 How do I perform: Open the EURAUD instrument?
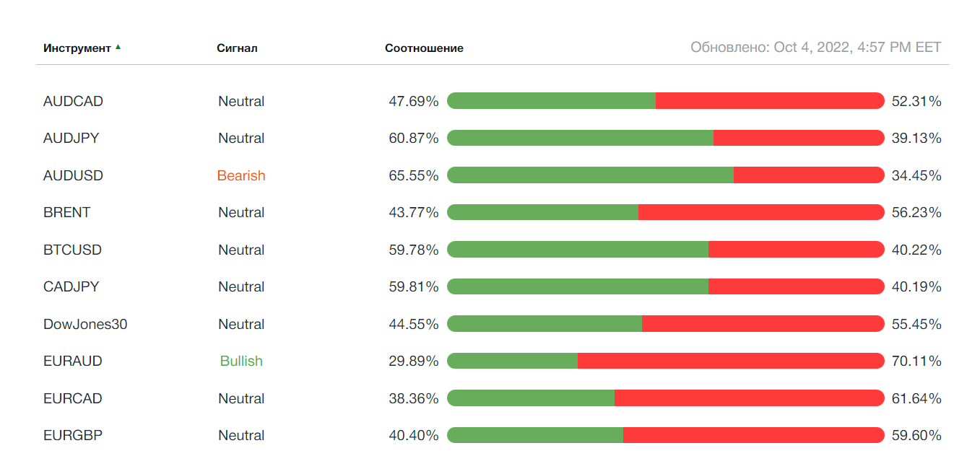tap(72, 361)
